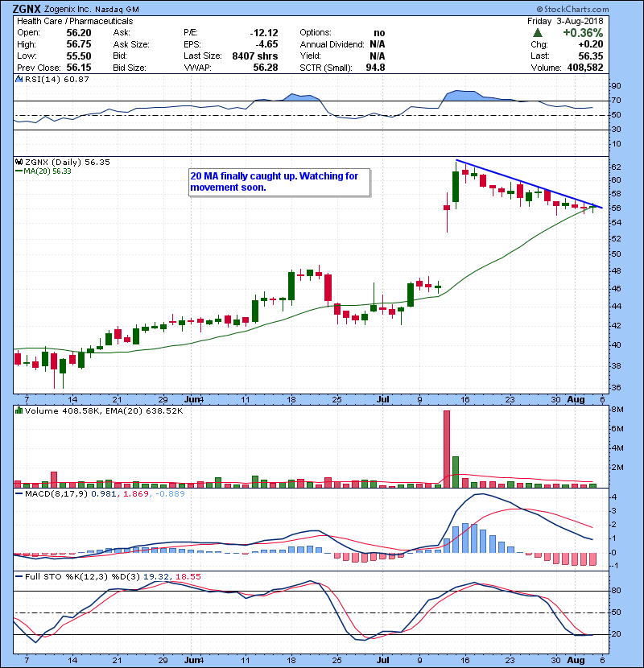The width and height of the screenshot is (644, 668).
Task: Click the Options value no
Action: tap(379, 33)
